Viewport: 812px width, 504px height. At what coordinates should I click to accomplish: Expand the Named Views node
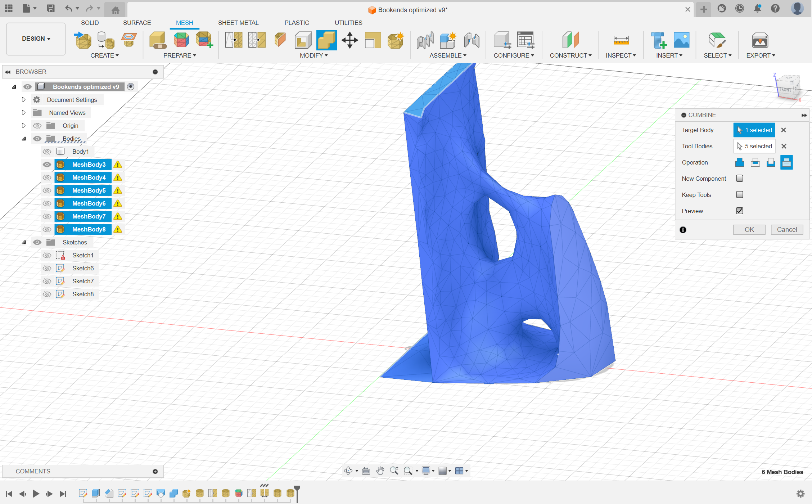point(24,113)
